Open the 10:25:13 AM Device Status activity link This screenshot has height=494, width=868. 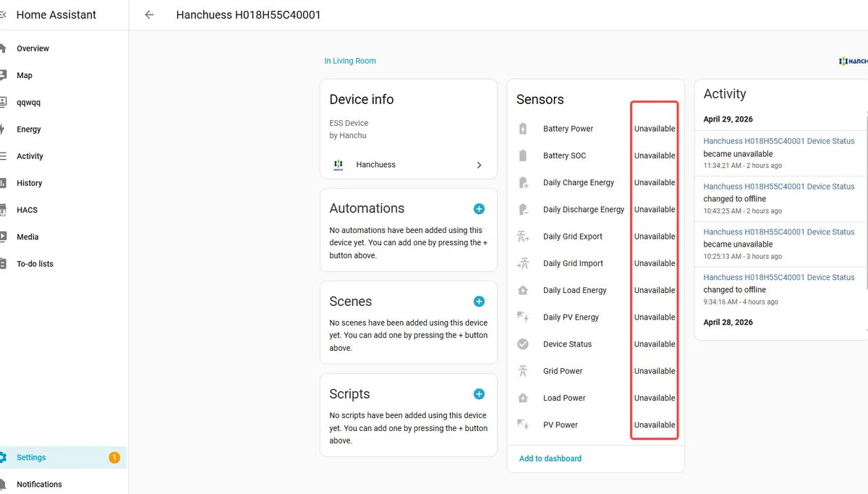point(779,232)
